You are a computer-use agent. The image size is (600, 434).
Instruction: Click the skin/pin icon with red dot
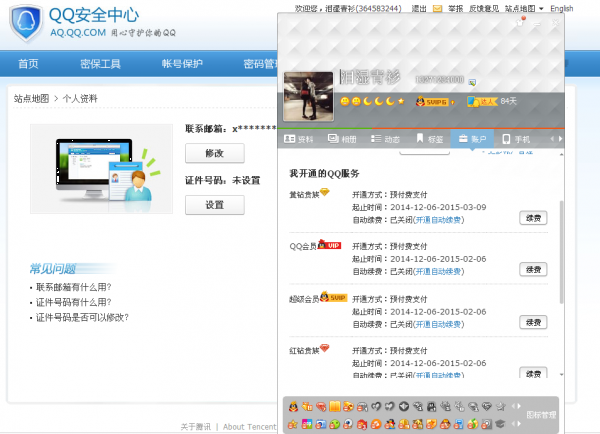pos(520,21)
